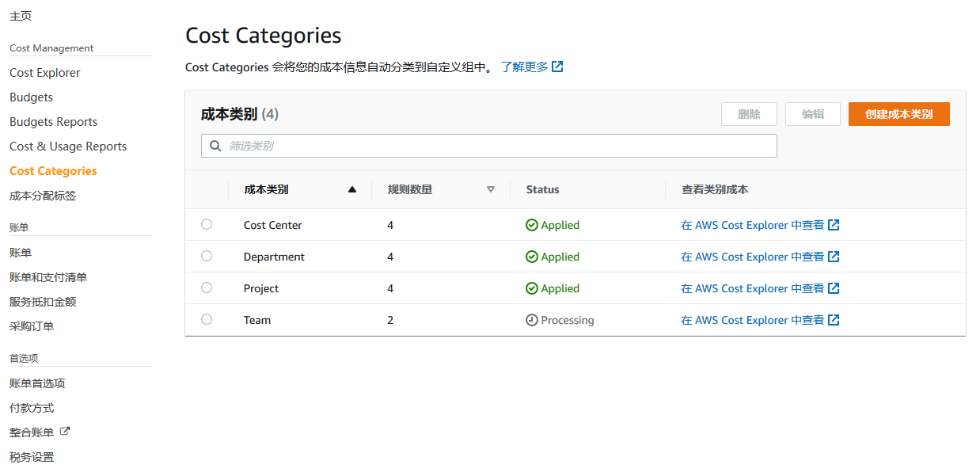Click the 创建成本类别 button
The image size is (980, 476).
pos(899,114)
